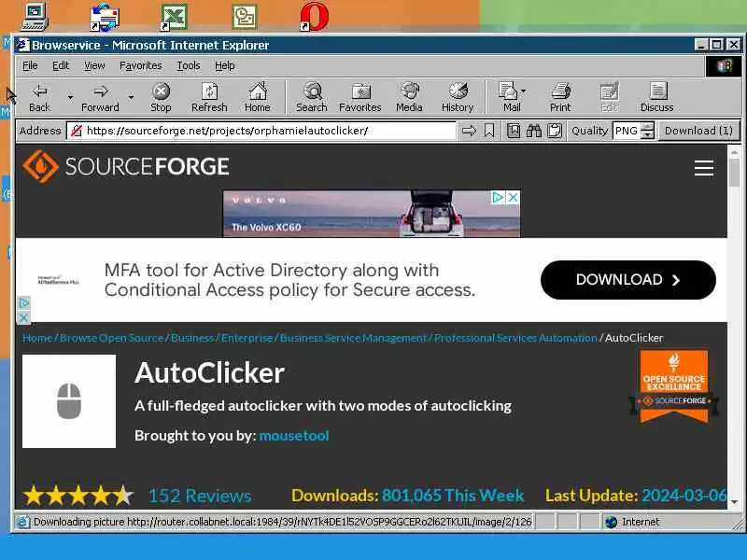747x560 pixels.
Task: Click the bookmarked-page icon in address bar
Action: tap(513, 131)
